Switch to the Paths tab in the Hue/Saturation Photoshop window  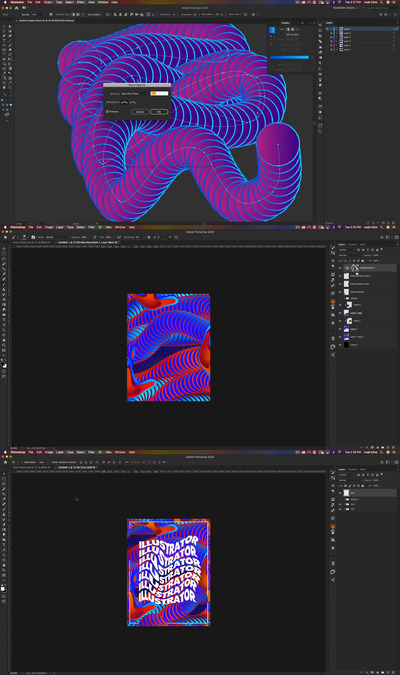click(363, 245)
